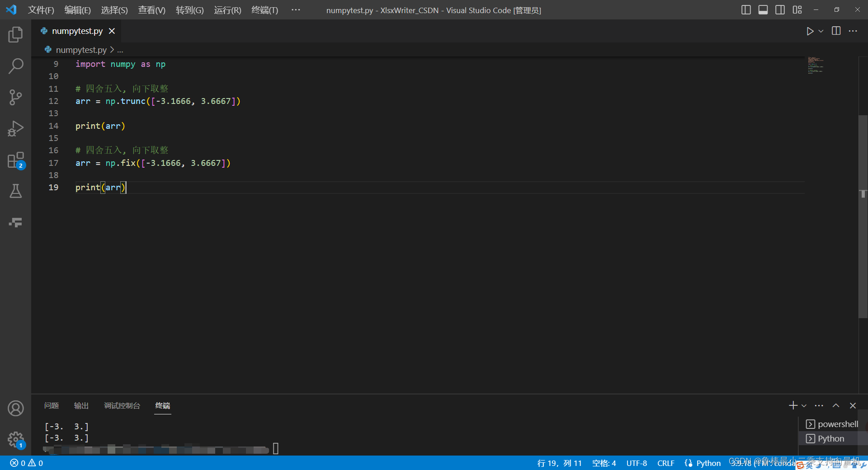The height and width of the screenshot is (470, 868).
Task: Toggle the primary sidebar layout button
Action: [746, 10]
